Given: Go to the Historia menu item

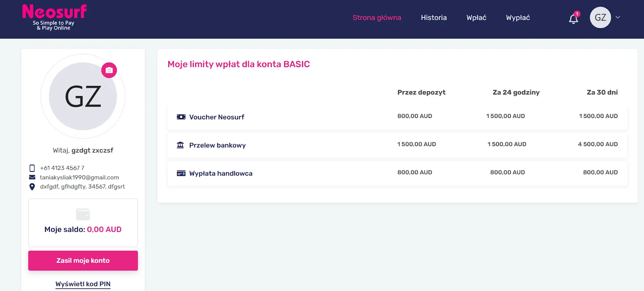Looking at the screenshot, I should click(433, 18).
